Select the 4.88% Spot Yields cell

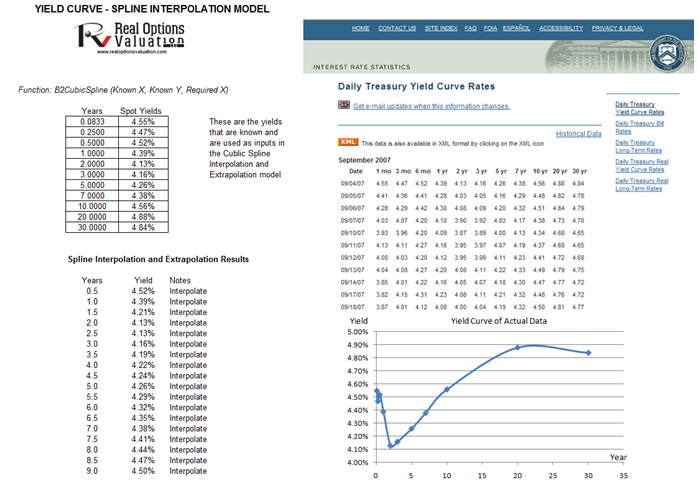[143, 217]
